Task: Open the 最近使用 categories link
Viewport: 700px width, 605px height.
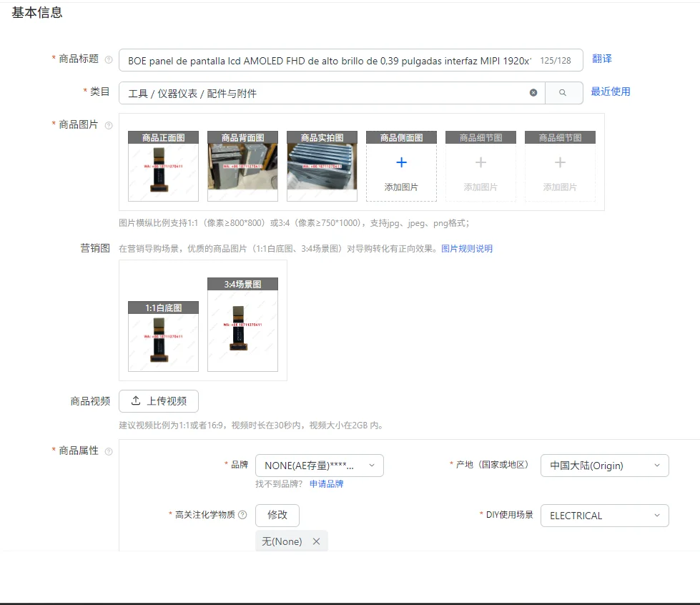Action: 611,92
